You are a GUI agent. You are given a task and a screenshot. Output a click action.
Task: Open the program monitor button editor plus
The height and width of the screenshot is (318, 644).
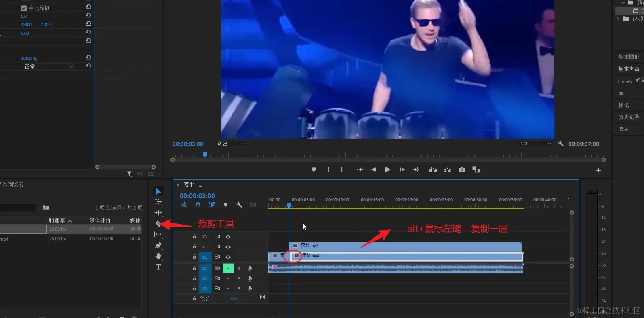pyautogui.click(x=598, y=170)
